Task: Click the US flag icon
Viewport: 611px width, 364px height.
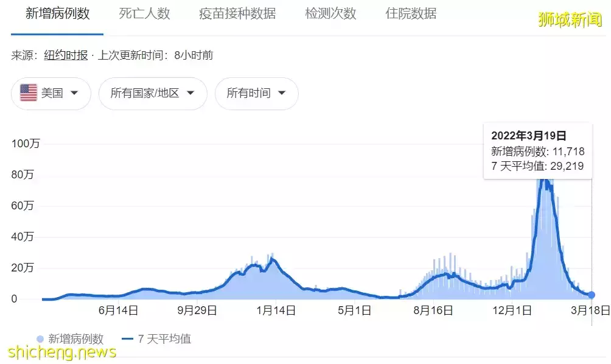Action: [28, 93]
